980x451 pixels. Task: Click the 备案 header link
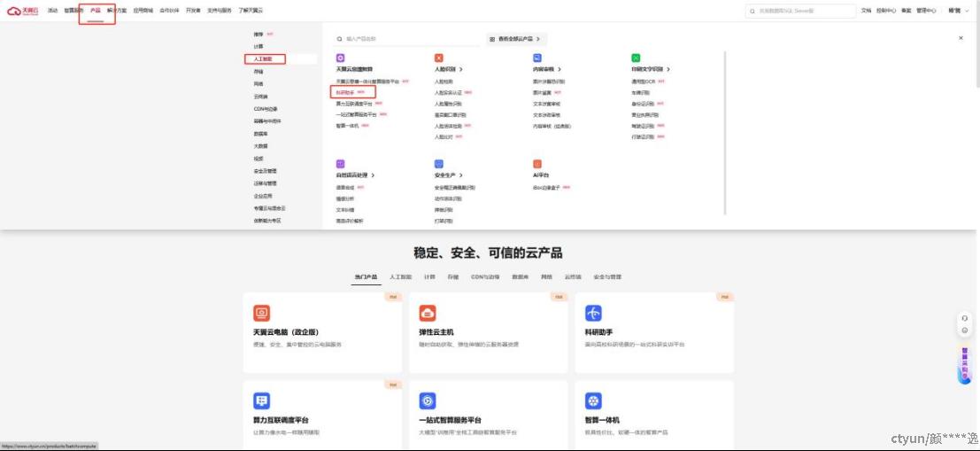click(x=906, y=11)
